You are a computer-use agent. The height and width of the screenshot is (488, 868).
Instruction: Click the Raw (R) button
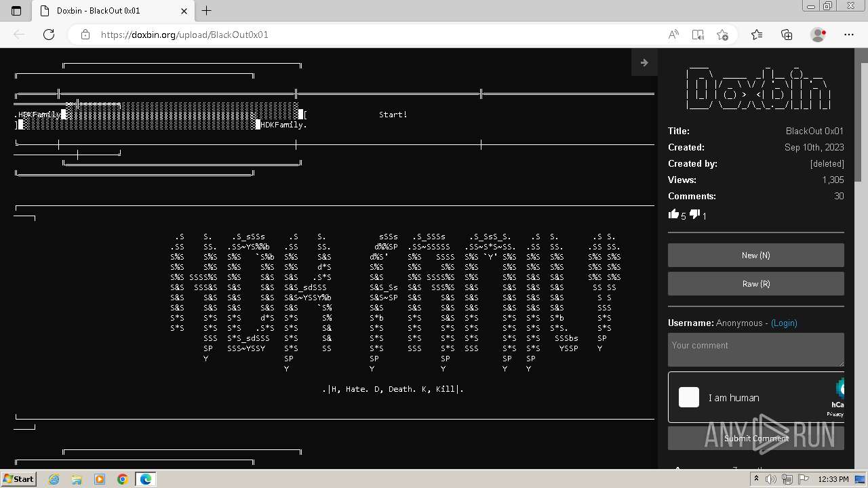(x=756, y=284)
